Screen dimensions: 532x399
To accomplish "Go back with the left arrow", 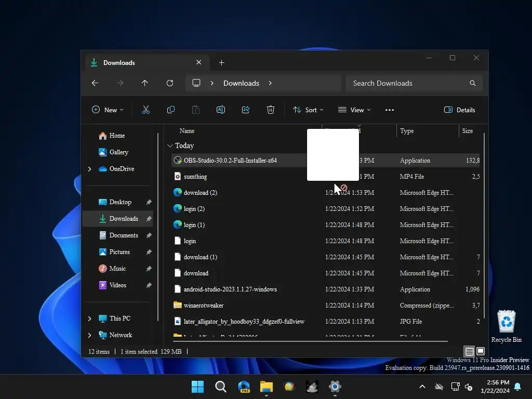I will (x=95, y=83).
